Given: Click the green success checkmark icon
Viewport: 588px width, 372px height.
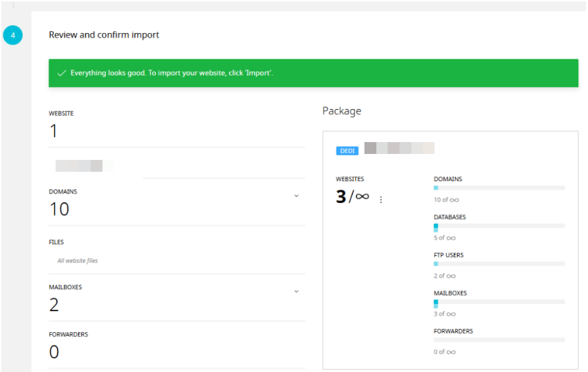Looking at the screenshot, I should pyautogui.click(x=62, y=73).
